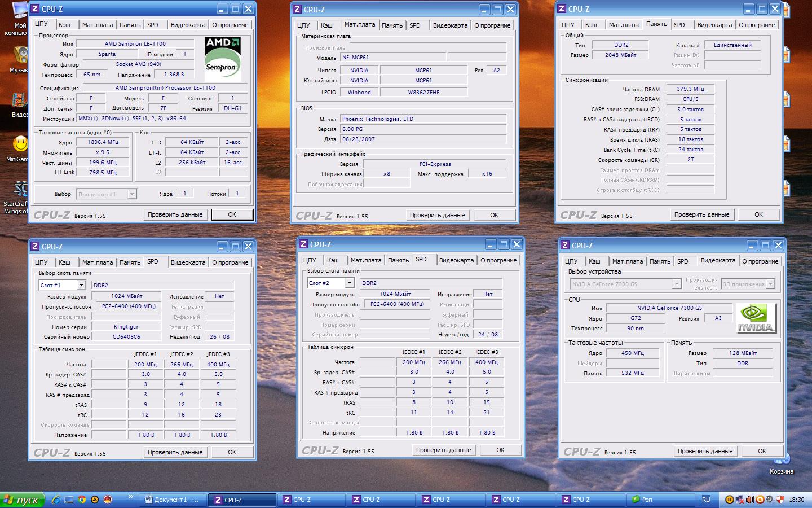
Task: Click the NVIDIA logo in graphics window
Action: (756, 319)
